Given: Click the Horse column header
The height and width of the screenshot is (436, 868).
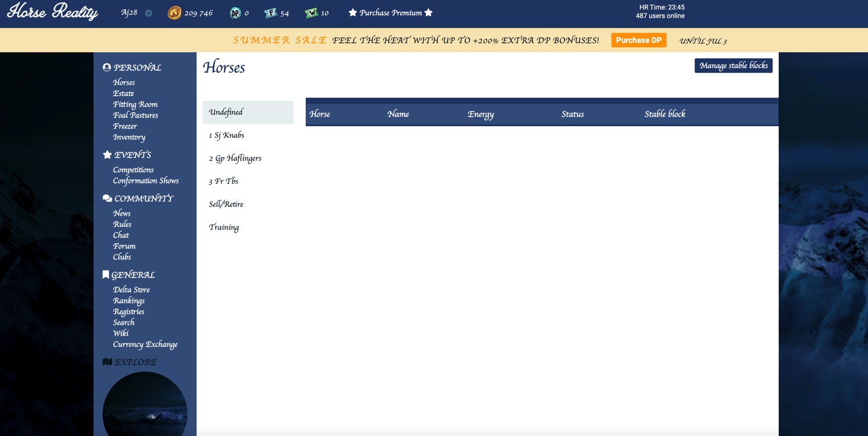Looking at the screenshot, I should click(320, 114).
